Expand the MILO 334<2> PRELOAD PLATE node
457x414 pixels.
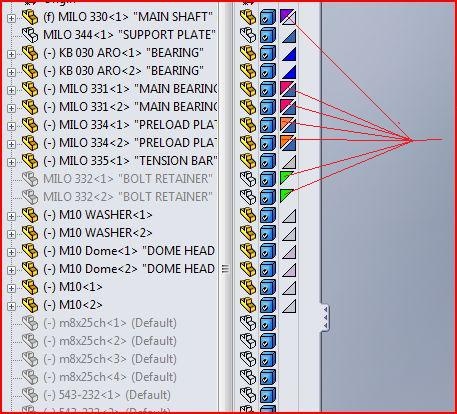click(x=11, y=144)
